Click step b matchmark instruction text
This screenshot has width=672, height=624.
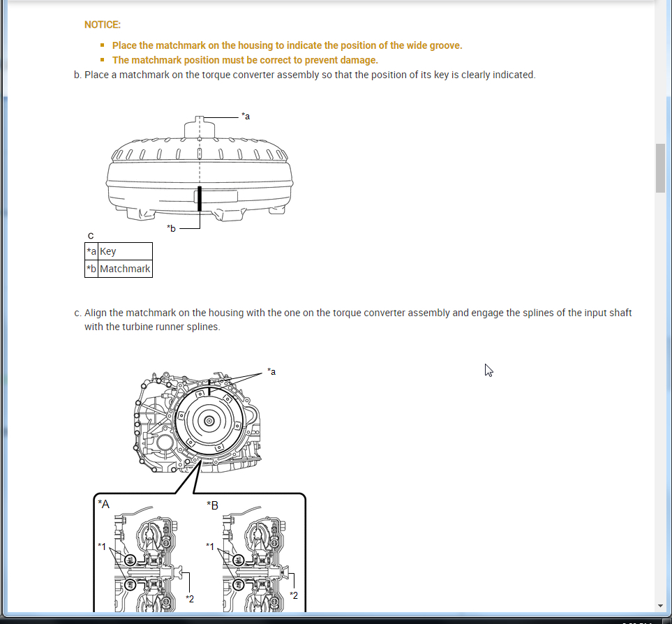click(310, 75)
